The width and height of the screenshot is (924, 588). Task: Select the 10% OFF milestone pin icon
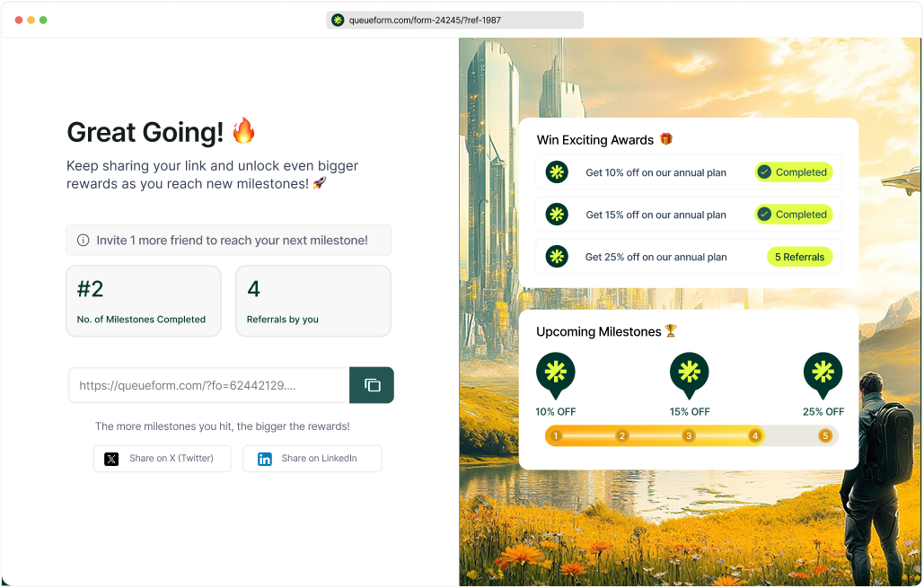click(556, 373)
